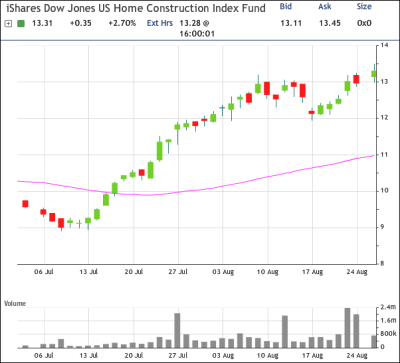400x363 pixels.
Task: Click the 27 Jul green candlestick
Action: point(177,127)
